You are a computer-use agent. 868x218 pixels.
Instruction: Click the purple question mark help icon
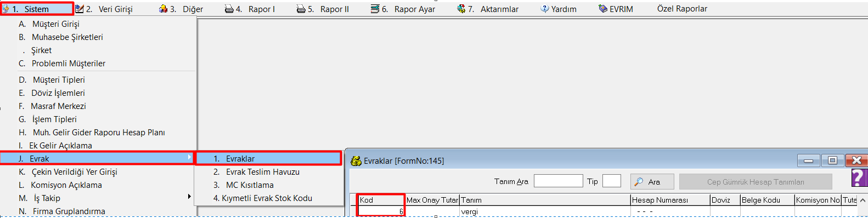coord(859,178)
